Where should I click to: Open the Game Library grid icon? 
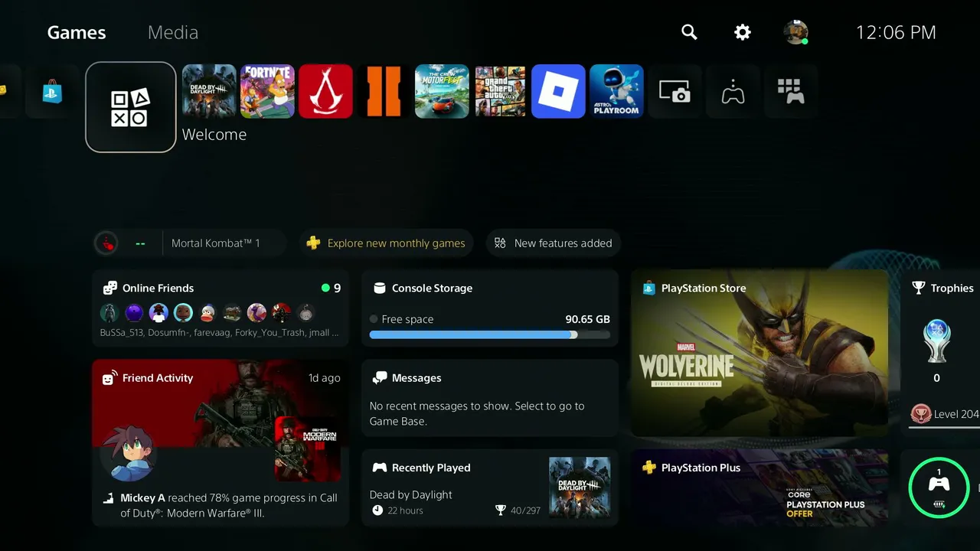pyautogui.click(x=791, y=92)
